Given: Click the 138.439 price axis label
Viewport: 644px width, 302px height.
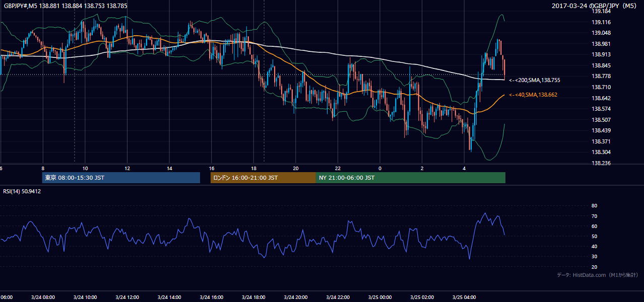Looking at the screenshot, I should [601, 130].
